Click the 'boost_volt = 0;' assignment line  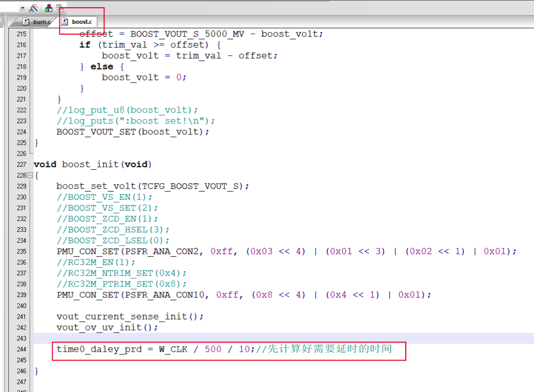[144, 77]
